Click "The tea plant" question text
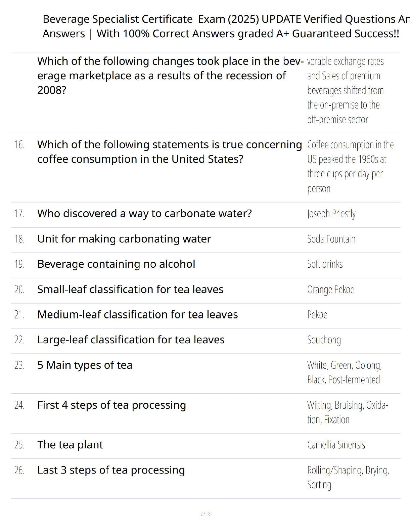The image size is (411, 532). click(70, 445)
